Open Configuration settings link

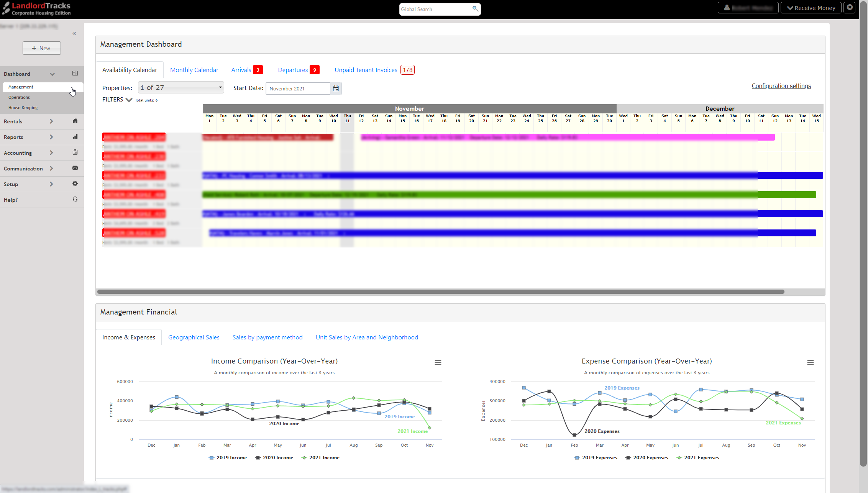781,86
